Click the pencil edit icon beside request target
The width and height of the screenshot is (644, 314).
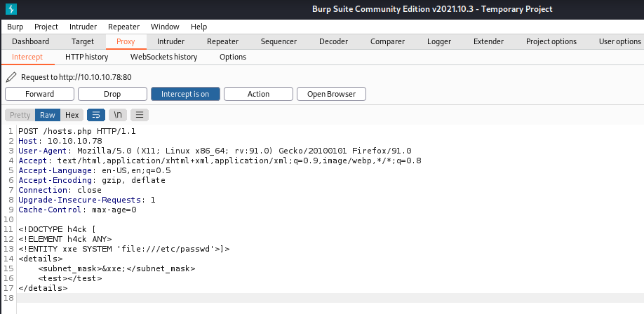pos(11,77)
